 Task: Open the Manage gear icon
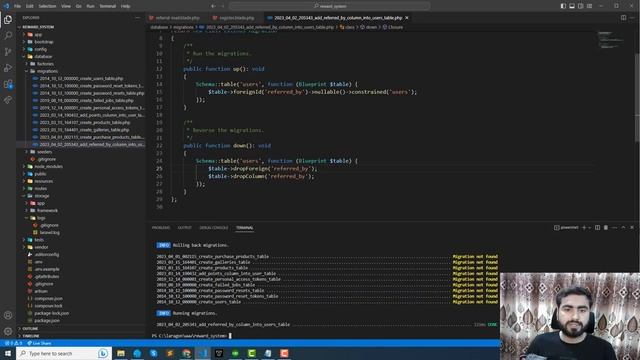pos(8,331)
